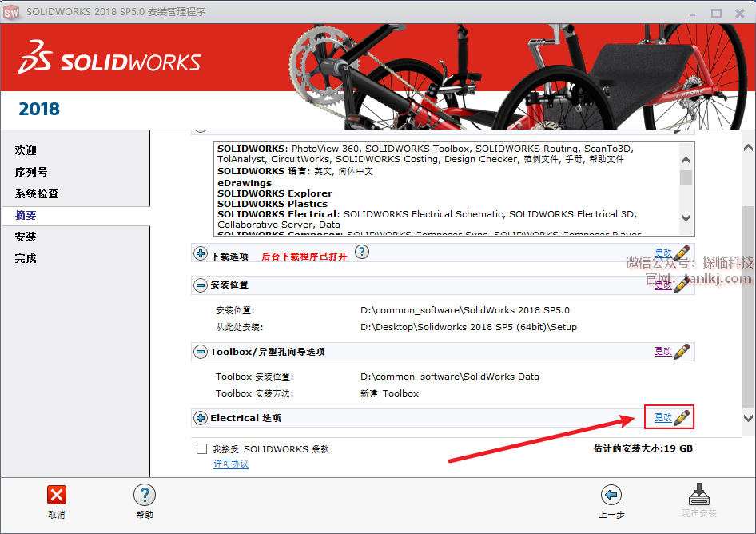Click the SW app icon in title bar
This screenshot has width=756, height=534.
[x=10, y=12]
